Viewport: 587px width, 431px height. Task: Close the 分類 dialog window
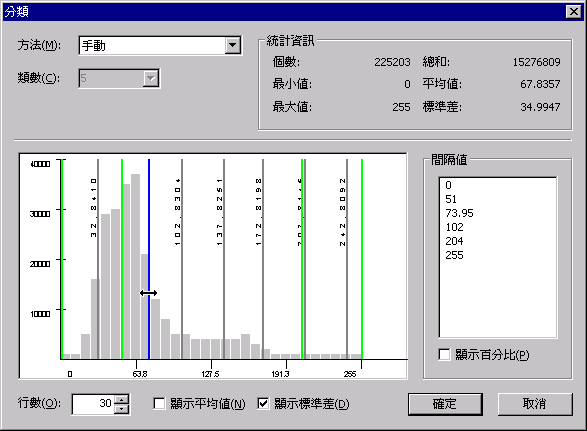point(574,12)
